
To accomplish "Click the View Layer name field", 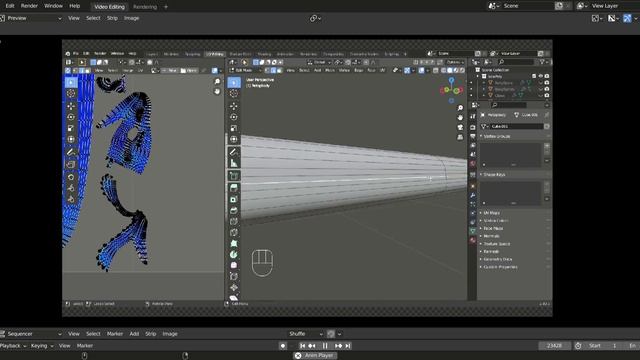I will 614,6.
